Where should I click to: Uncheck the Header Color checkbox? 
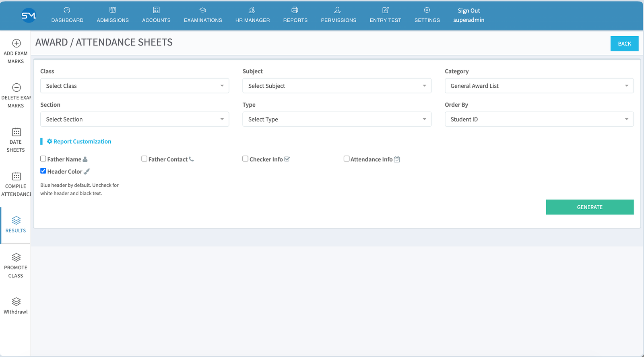pyautogui.click(x=43, y=171)
